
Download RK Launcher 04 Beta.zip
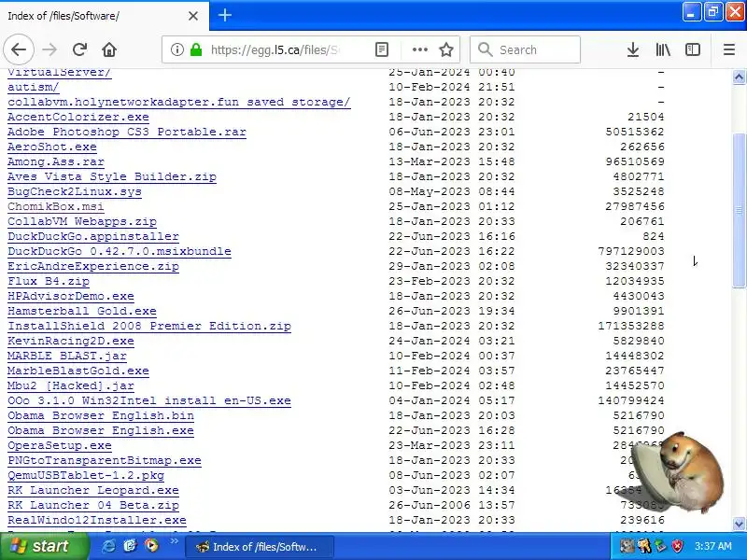(93, 505)
